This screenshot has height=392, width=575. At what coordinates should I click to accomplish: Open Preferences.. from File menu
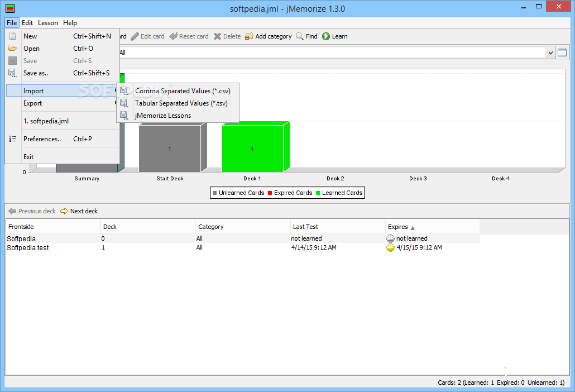pyautogui.click(x=63, y=139)
